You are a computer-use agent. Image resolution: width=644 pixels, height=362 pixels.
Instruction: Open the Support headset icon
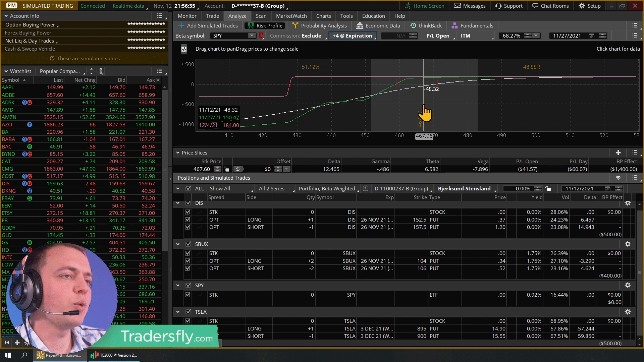point(498,6)
